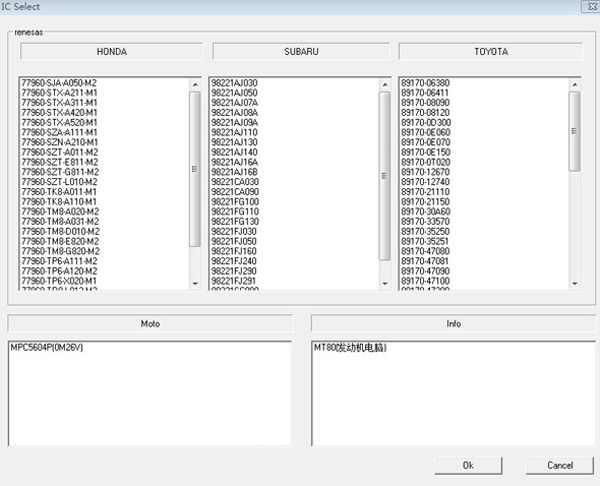The image size is (600, 486).
Task: Select Subaru entry 98221FJ030
Action: pyautogui.click(x=234, y=232)
